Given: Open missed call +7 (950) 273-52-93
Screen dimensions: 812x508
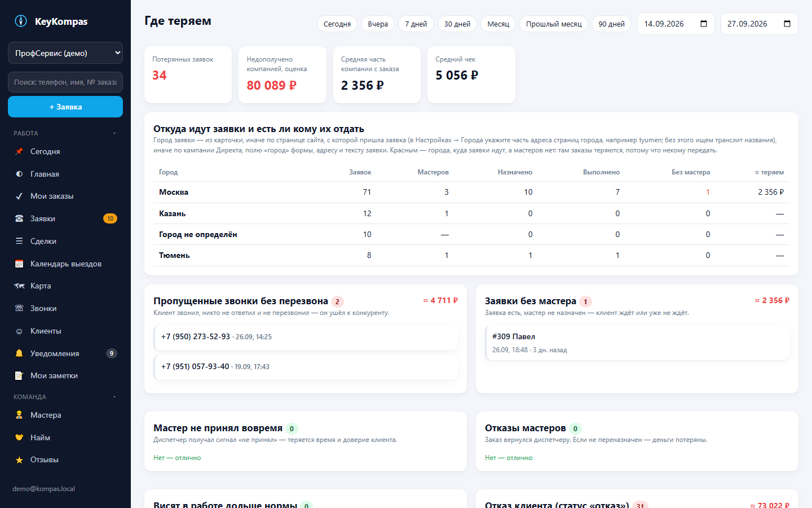Looking at the screenshot, I should [x=306, y=337].
